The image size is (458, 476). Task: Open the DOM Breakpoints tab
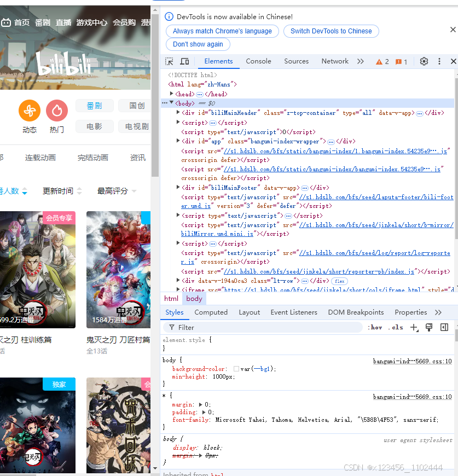(356, 312)
